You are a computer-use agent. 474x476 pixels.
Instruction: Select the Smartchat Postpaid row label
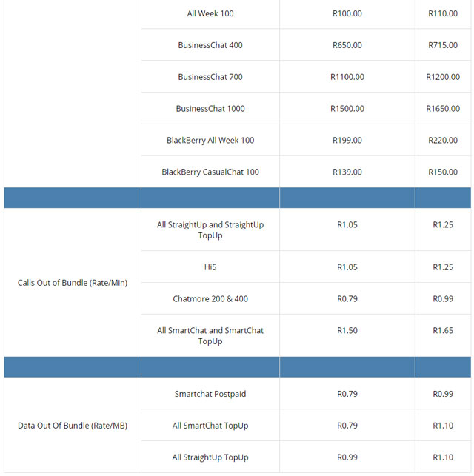[x=210, y=394]
